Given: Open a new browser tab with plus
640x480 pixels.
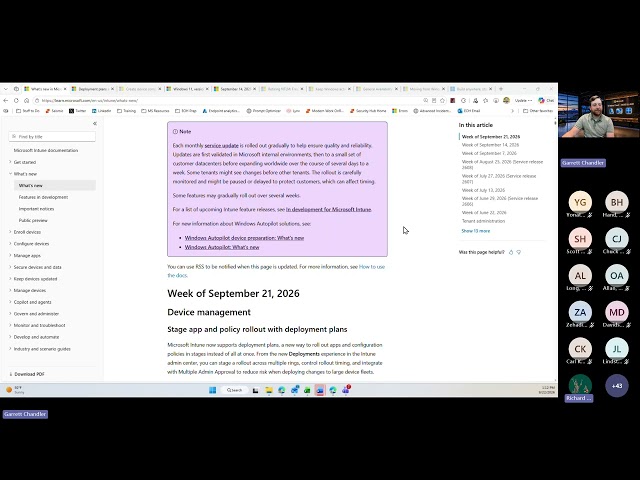Looking at the screenshot, I should (x=501, y=89).
